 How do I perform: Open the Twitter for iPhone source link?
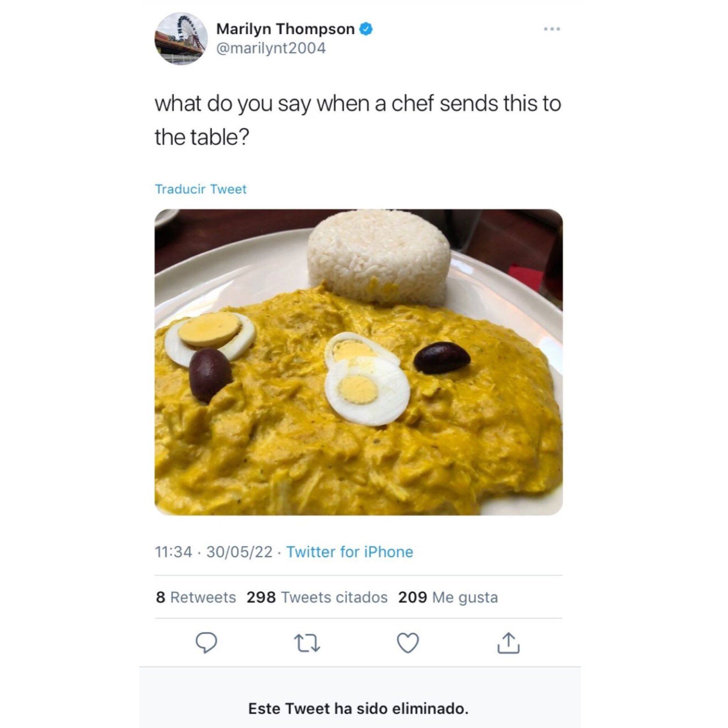point(350,551)
